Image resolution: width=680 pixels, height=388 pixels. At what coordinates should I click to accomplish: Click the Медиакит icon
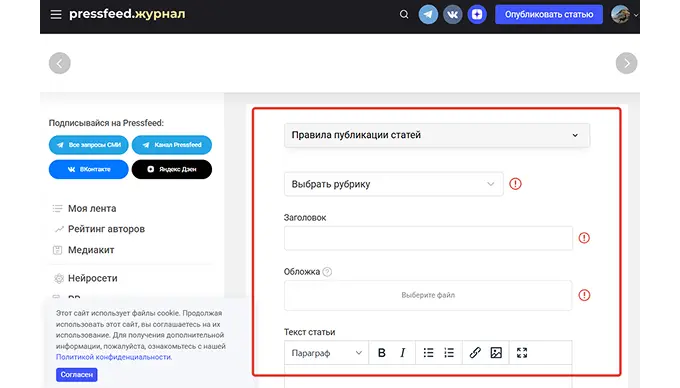pos(57,250)
